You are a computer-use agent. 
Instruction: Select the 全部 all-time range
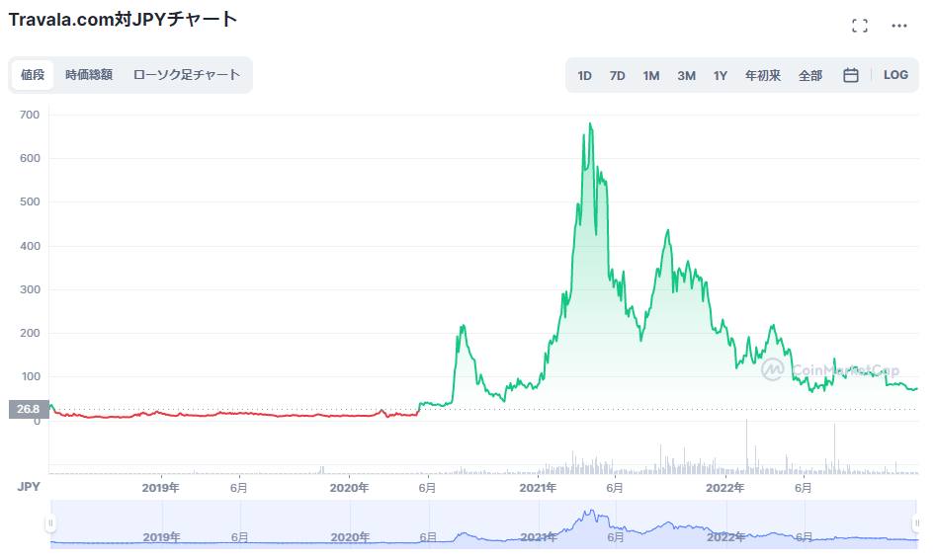[810, 76]
